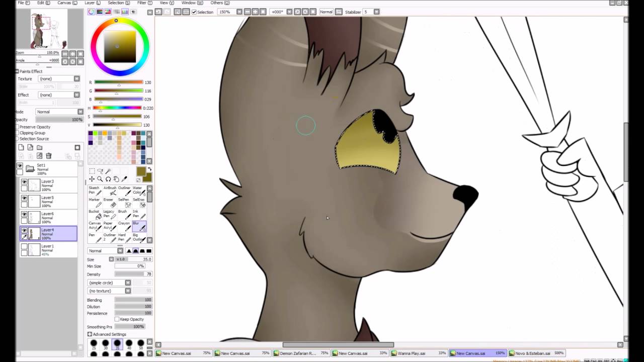Screen dimensions: 644x362
Task: Switch to the Wanna Play.sai tab
Action: pyautogui.click(x=419, y=353)
